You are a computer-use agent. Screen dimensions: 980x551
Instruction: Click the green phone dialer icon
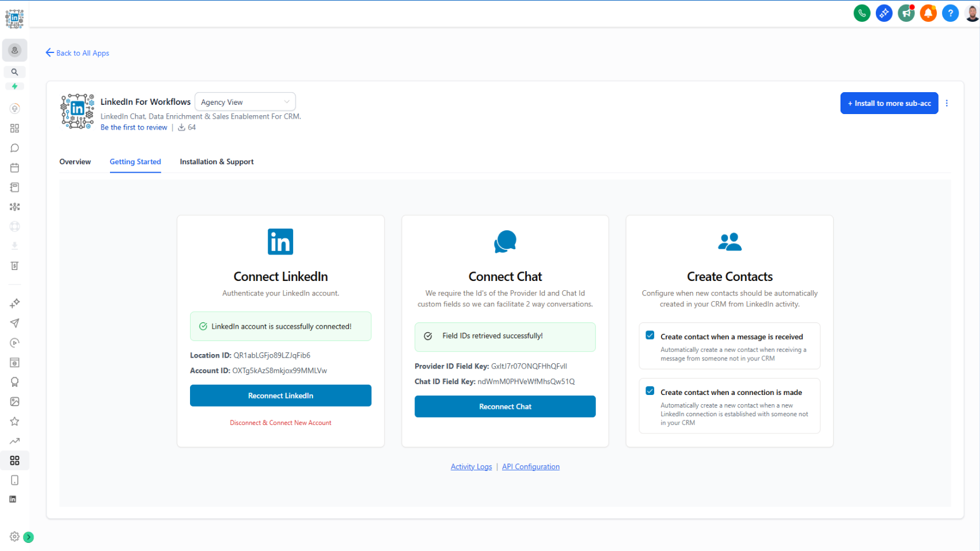(x=861, y=13)
